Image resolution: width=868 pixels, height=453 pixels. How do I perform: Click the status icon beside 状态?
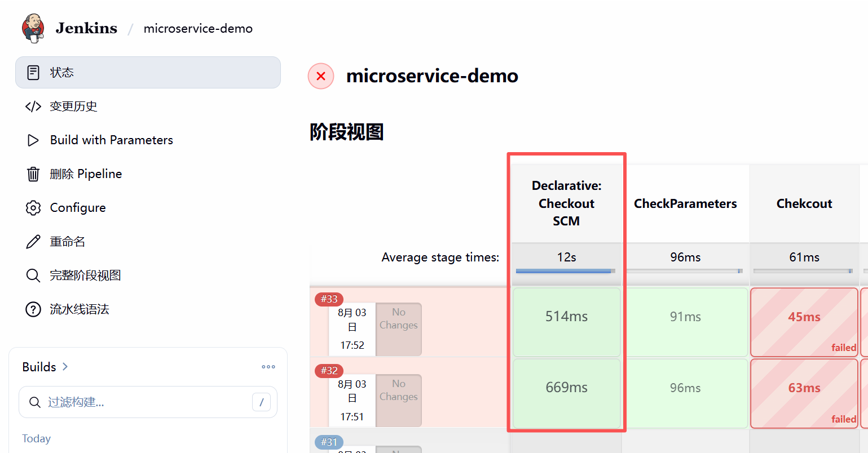click(x=33, y=73)
